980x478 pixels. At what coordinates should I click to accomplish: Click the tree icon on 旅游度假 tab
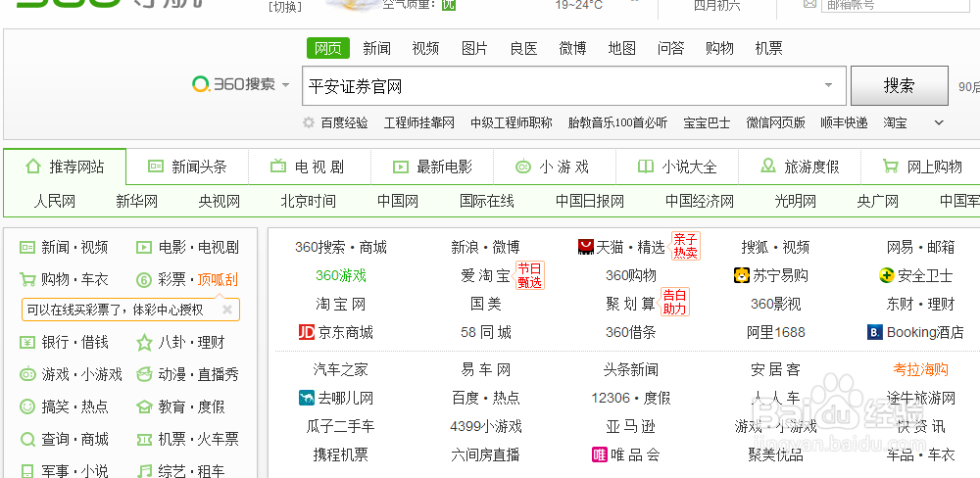point(767,167)
